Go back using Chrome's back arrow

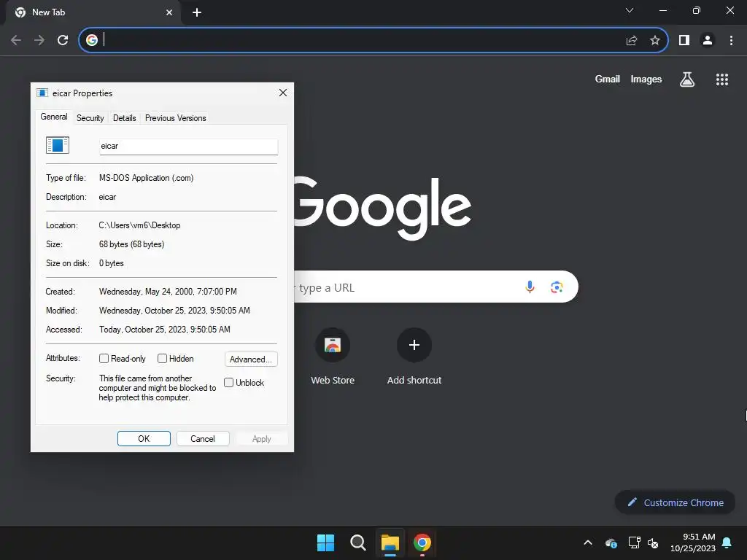point(16,40)
